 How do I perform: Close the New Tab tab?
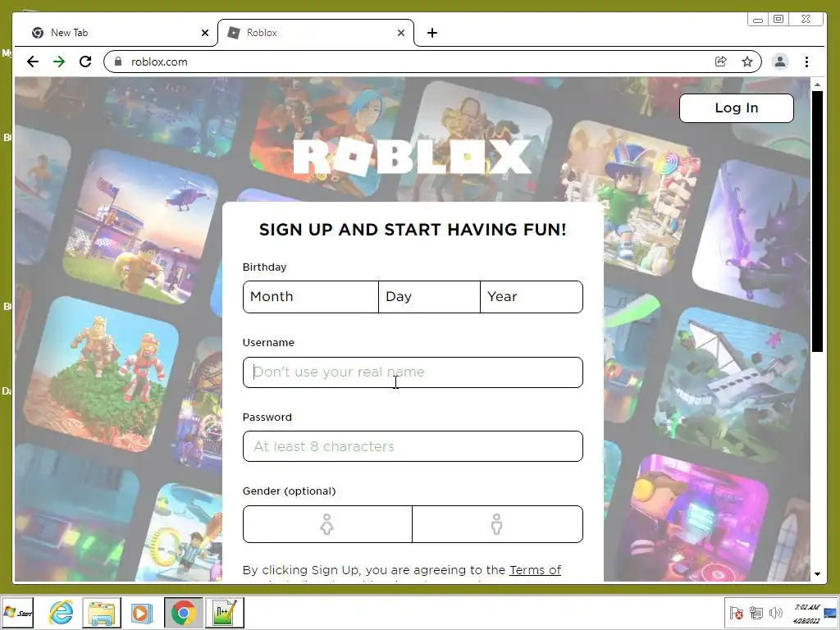point(204,33)
